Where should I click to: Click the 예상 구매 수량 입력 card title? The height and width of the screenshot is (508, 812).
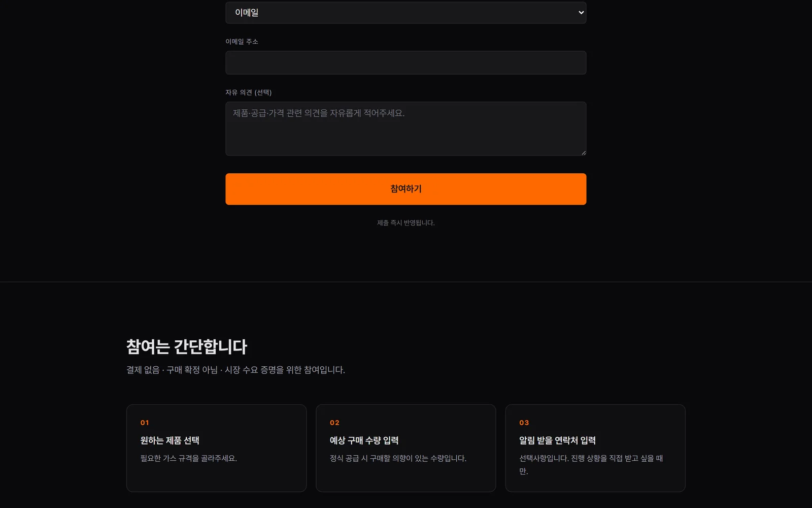364,440
